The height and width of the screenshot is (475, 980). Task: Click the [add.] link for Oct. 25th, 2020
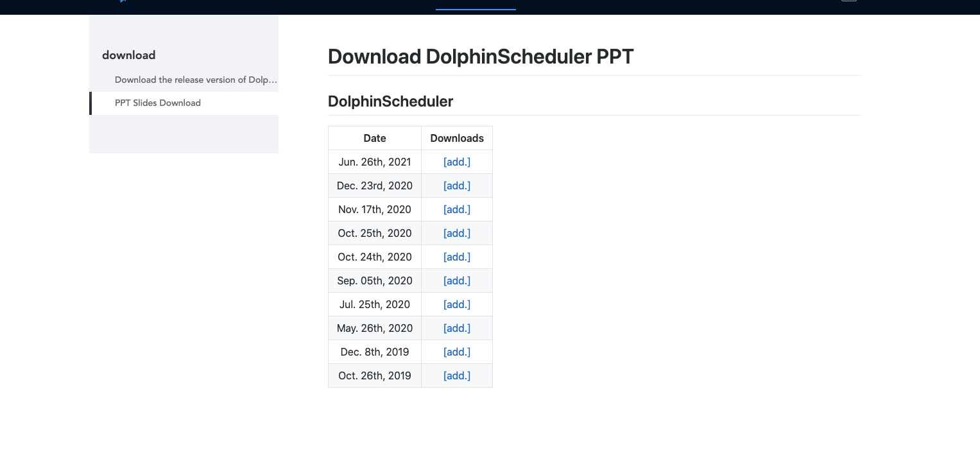[457, 233]
